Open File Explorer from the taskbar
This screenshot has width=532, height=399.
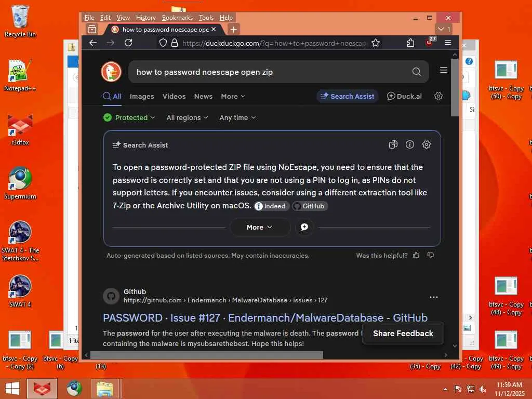(105, 389)
